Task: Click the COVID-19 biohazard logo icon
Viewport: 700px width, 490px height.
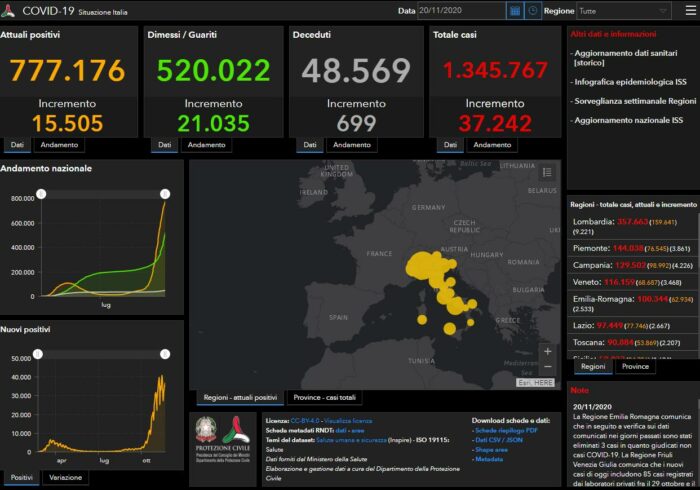Action: (11, 11)
